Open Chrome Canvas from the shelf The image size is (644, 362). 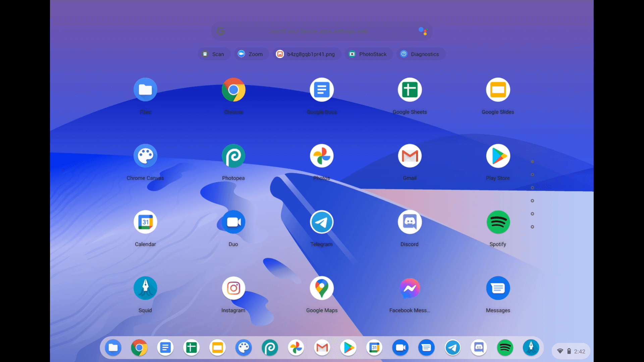(244, 348)
